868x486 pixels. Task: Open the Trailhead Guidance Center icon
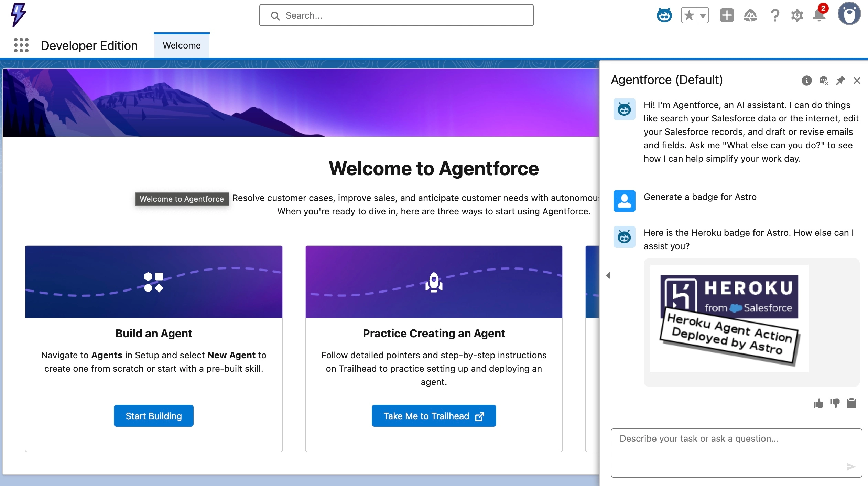750,15
